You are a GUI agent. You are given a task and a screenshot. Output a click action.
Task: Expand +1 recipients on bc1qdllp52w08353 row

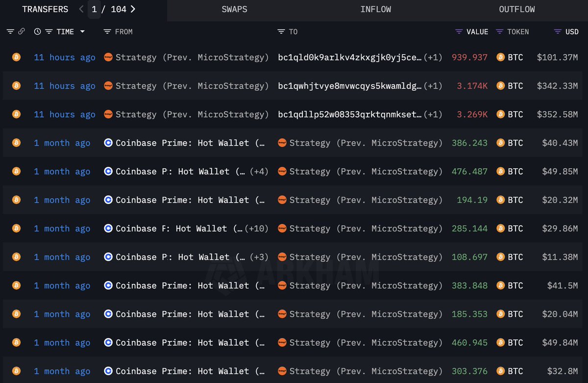point(433,114)
